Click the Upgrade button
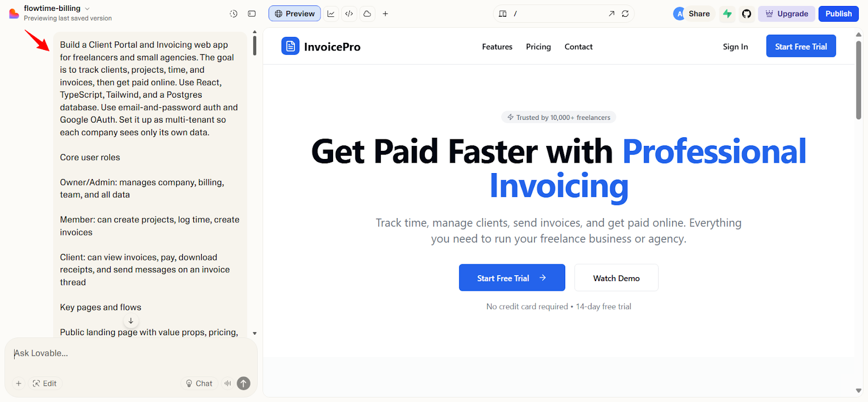Screen dimensions: 868x402 coord(787,14)
